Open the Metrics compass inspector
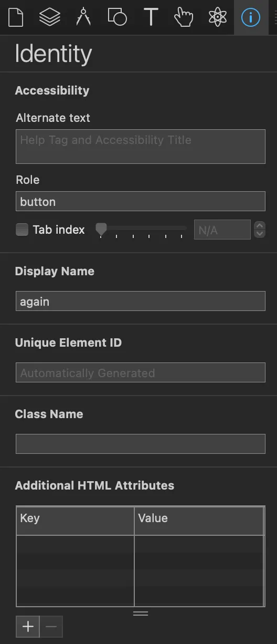 (83, 17)
